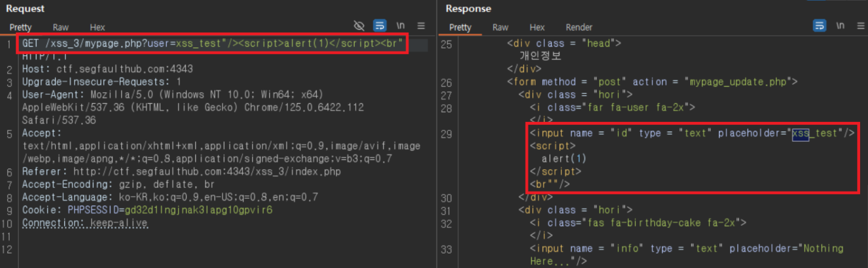The width and height of the screenshot is (868, 268).
Task: Click the alert(1) line in response
Action: click(x=564, y=159)
